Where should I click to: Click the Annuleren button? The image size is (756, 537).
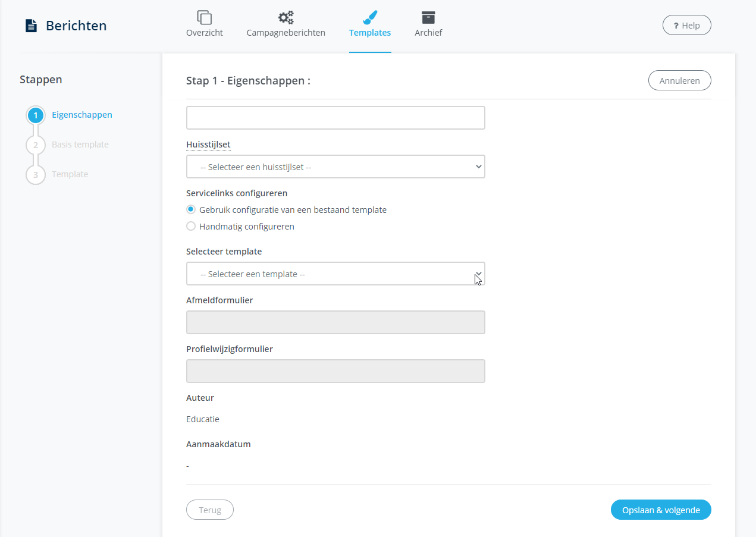[x=679, y=81]
